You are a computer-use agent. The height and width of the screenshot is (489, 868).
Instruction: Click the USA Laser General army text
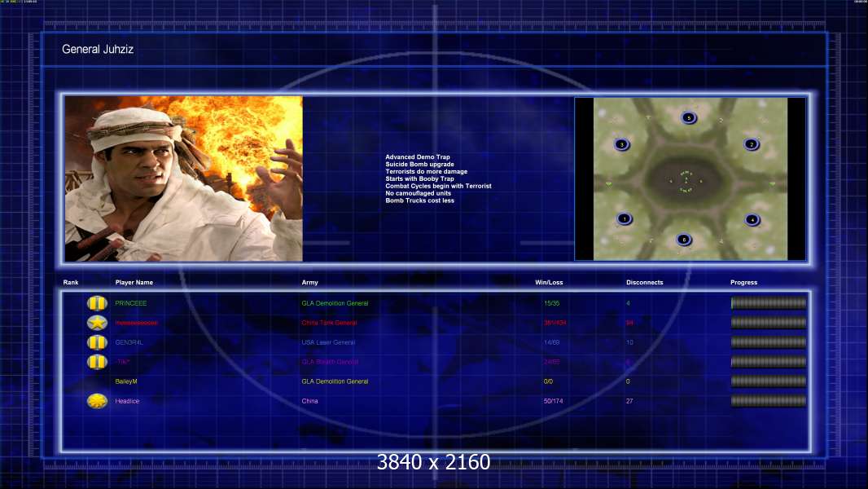pos(328,342)
